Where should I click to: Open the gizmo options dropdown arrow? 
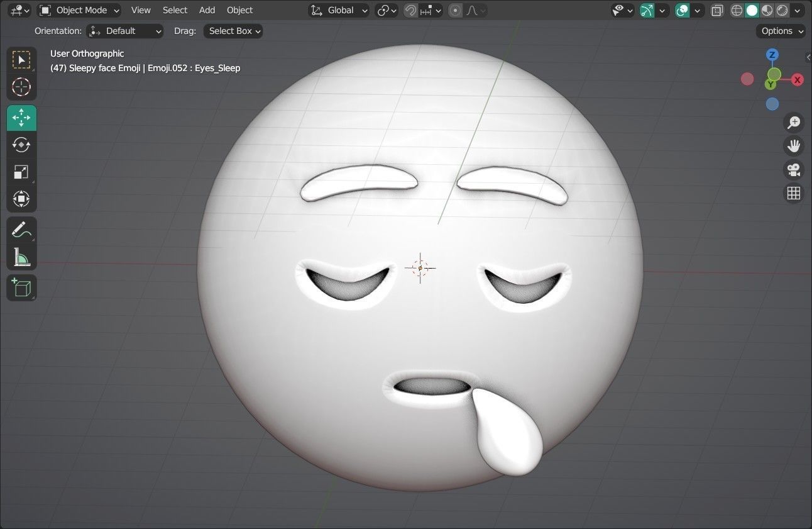pos(662,10)
